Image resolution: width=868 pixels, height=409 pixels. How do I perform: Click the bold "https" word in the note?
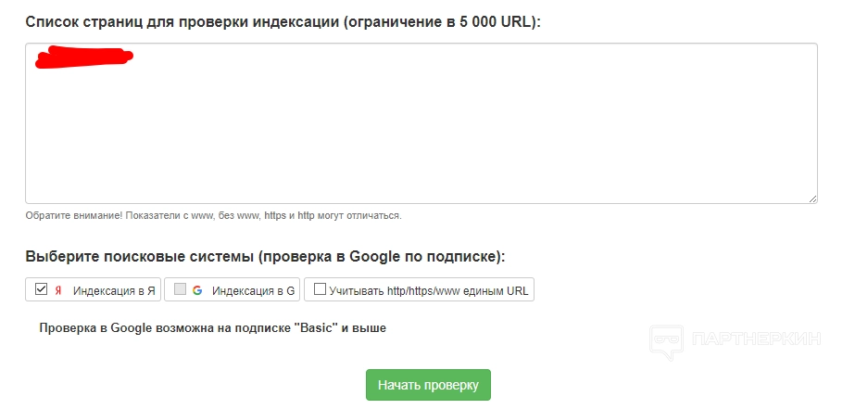(275, 215)
